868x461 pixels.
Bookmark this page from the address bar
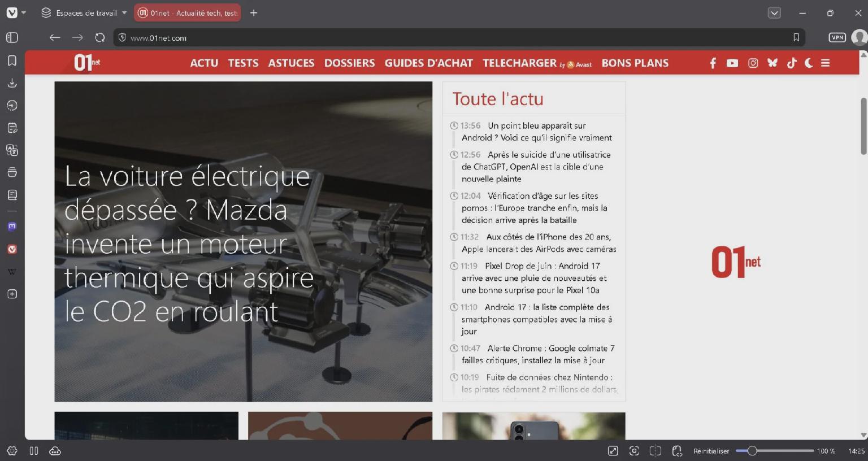point(796,38)
